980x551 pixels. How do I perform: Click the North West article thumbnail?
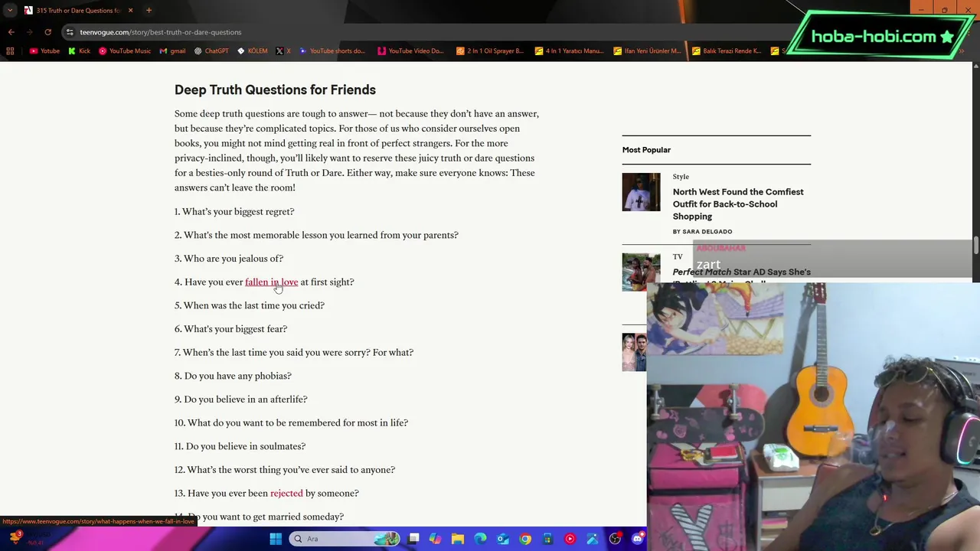(641, 192)
